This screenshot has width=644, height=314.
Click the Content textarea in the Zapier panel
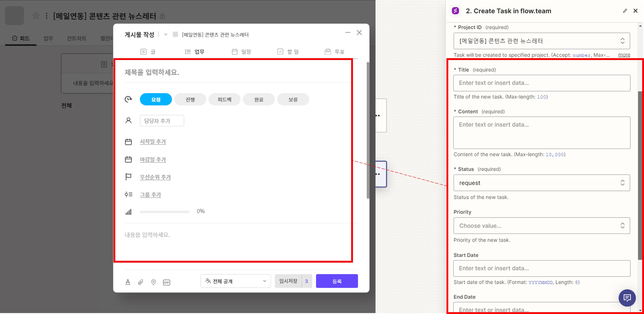pos(542,133)
